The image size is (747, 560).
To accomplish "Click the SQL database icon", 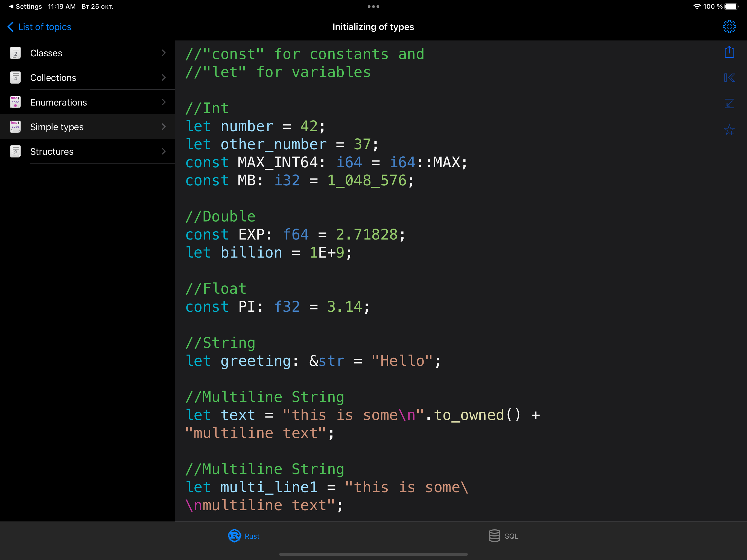I will click(x=494, y=536).
